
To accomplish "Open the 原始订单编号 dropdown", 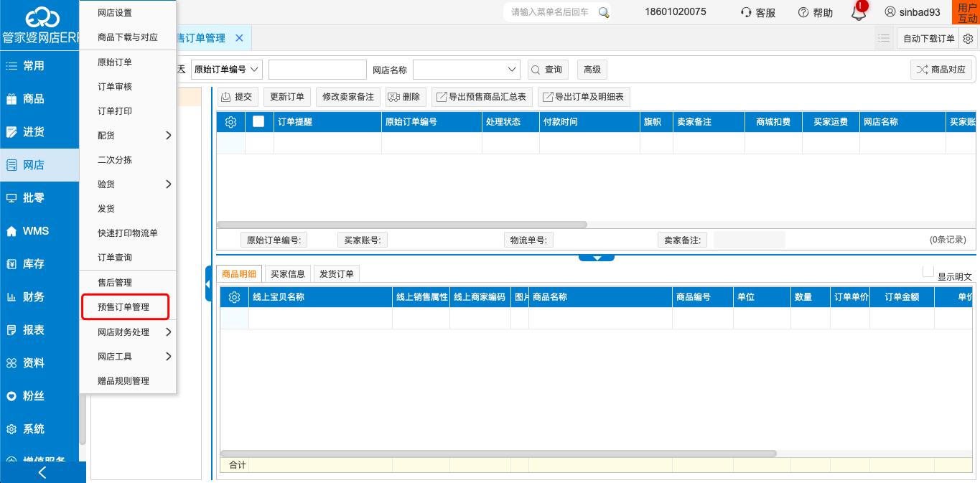I will click(x=226, y=70).
